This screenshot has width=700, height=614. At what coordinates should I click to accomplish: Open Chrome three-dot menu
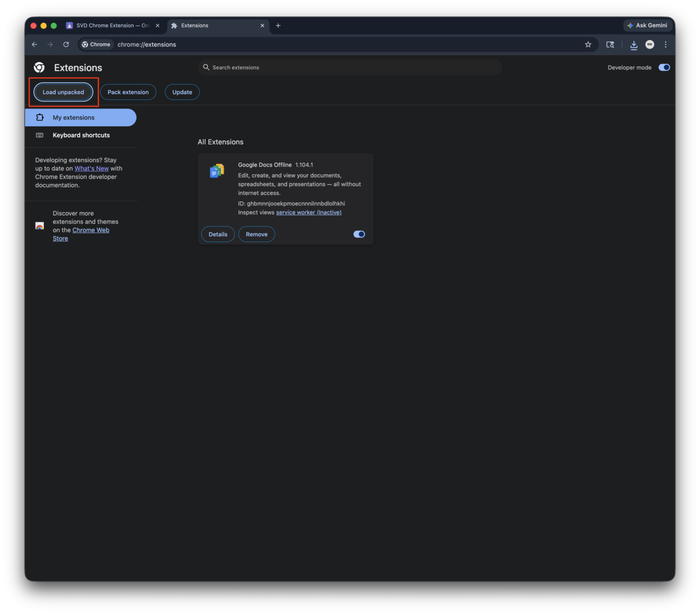point(666,44)
